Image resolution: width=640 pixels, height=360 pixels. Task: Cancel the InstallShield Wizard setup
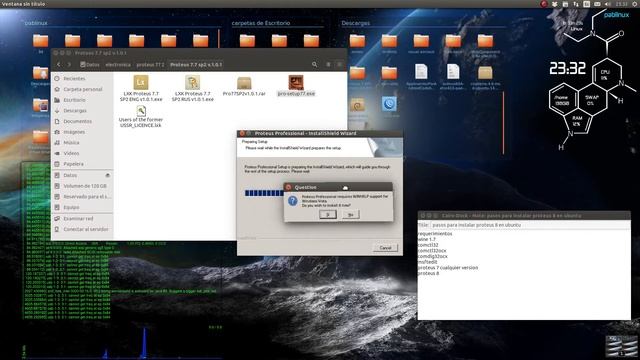point(385,248)
